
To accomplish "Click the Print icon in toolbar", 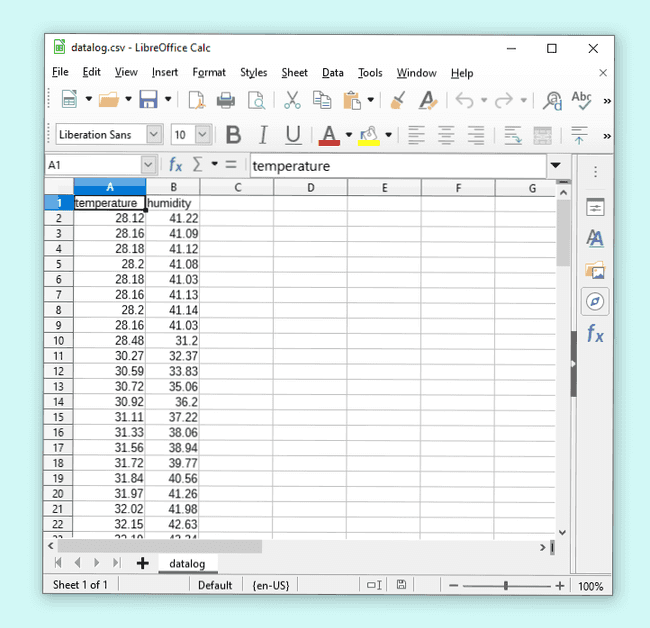I will (226, 100).
